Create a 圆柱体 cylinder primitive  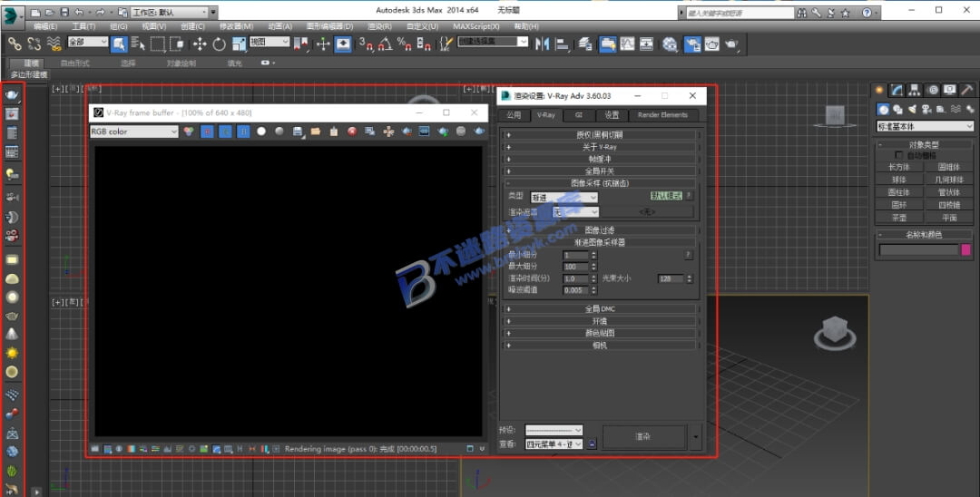[898, 192]
